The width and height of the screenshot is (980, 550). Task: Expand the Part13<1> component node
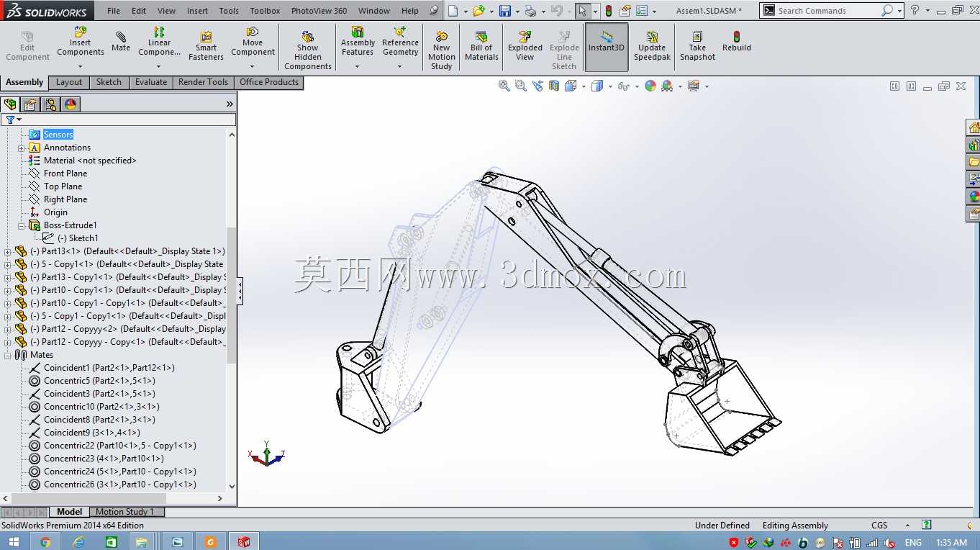click(8, 251)
